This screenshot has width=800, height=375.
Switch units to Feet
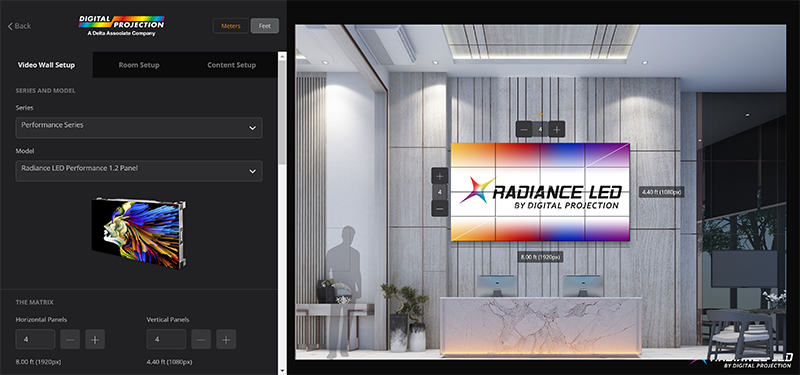pyautogui.click(x=265, y=26)
